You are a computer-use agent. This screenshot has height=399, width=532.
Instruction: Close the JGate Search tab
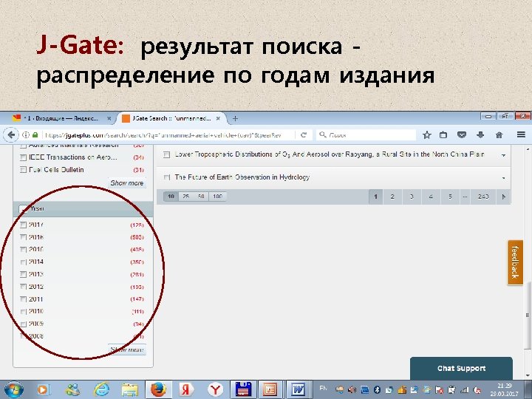click(219, 118)
